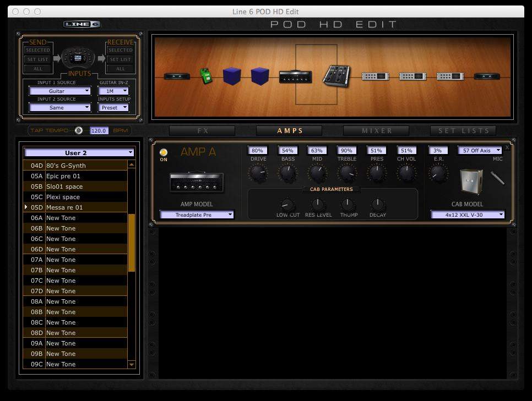Open the Cab Model 4x12 XXL V-30 dropdown
The width and height of the screenshot is (532, 401).
(468, 215)
